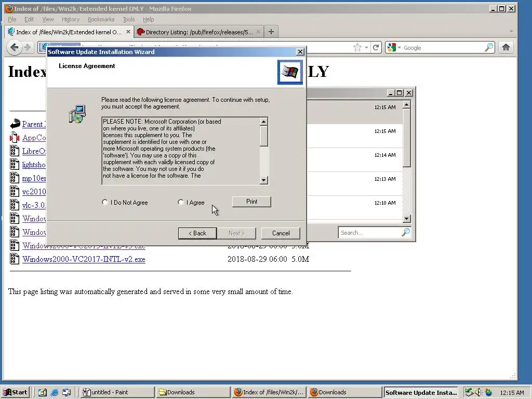Screen dimensions: 532x399
Task: Switch to the Directory Listing tab
Action: point(199,32)
